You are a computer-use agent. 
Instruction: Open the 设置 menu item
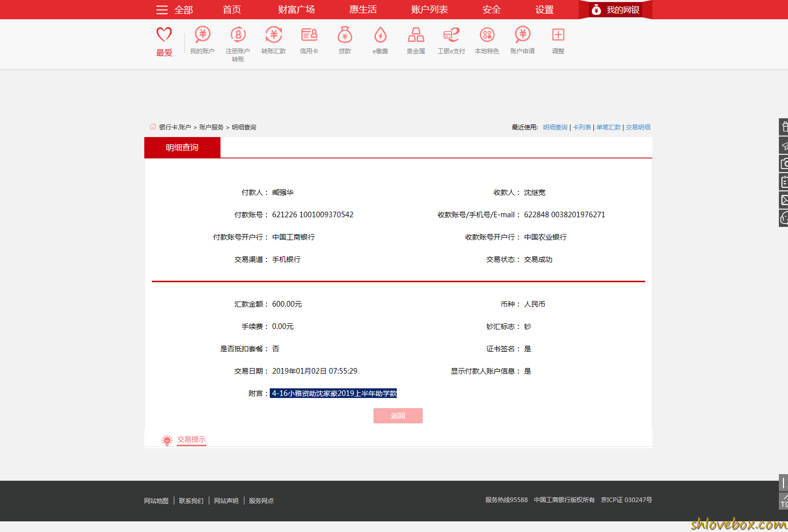(x=544, y=10)
